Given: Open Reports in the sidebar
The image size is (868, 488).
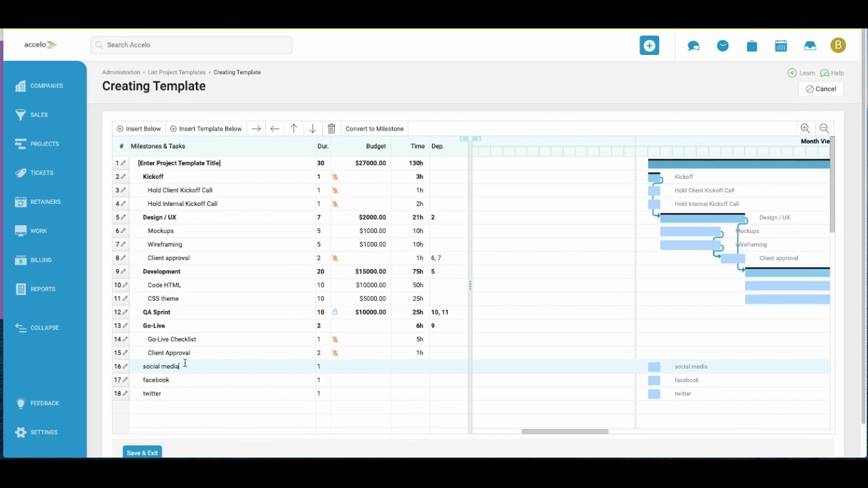Looking at the screenshot, I should click(35, 289).
